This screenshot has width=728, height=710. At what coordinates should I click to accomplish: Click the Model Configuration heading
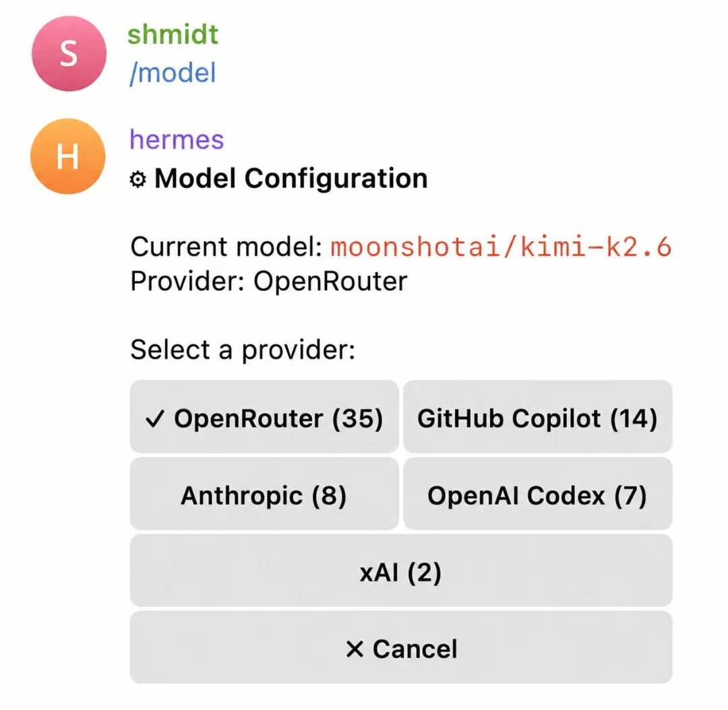coord(291,179)
